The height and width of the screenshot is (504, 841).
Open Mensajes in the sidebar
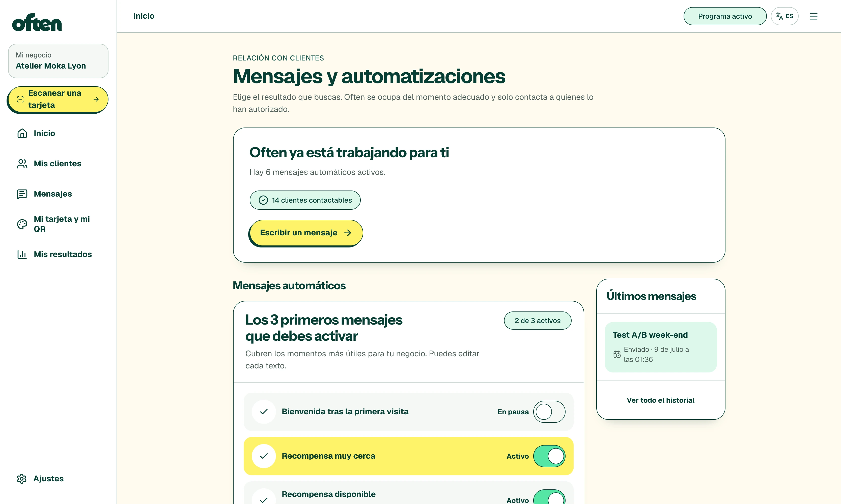click(x=58, y=194)
